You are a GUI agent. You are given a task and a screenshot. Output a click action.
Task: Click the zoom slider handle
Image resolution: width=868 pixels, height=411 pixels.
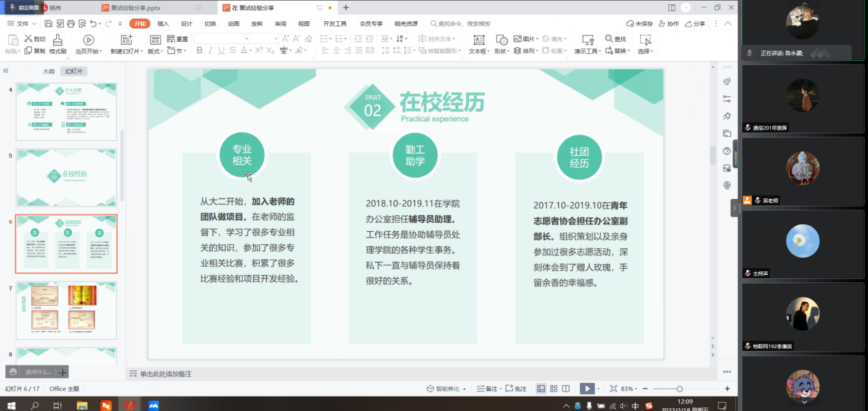click(679, 388)
